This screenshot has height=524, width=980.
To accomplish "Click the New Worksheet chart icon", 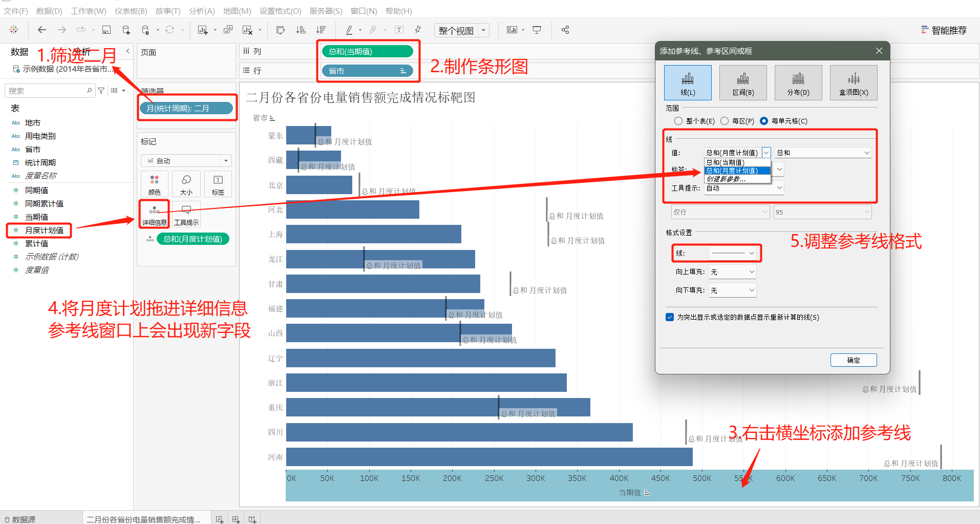I will pyautogui.click(x=203, y=30).
